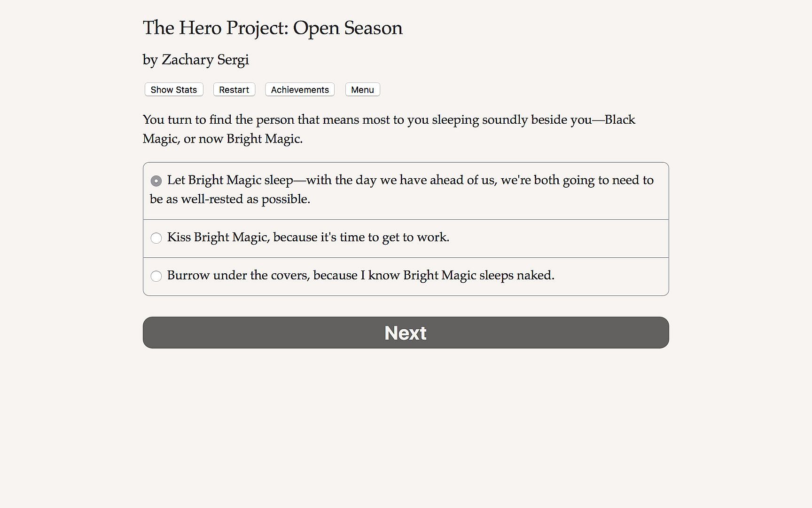Click the words "Open Season" in the heading
Viewport: 812px width, 508px height.
click(x=348, y=28)
